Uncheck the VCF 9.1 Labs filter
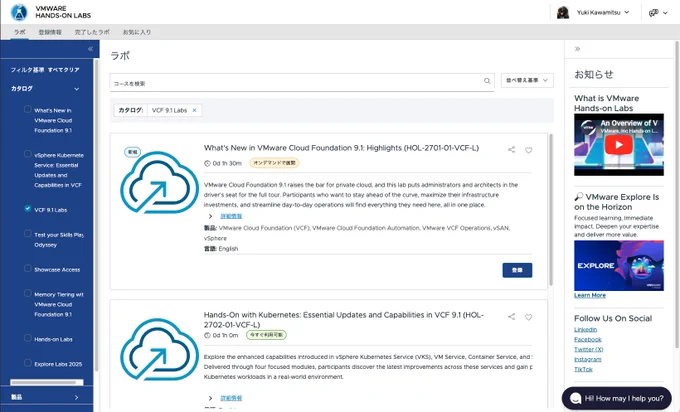 point(28,209)
